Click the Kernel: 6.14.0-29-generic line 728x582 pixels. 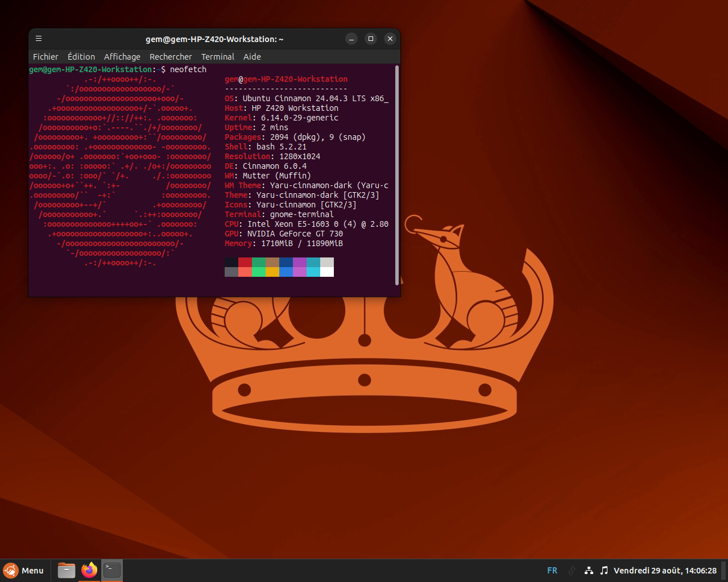point(282,118)
